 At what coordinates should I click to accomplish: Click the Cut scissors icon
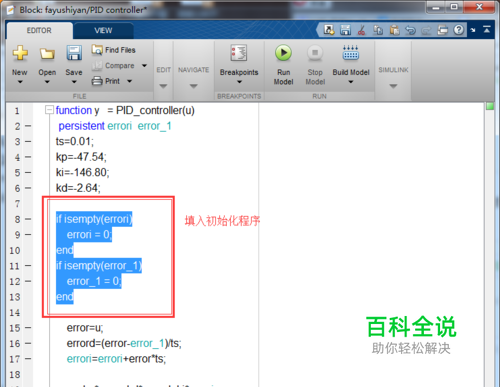click(x=361, y=30)
